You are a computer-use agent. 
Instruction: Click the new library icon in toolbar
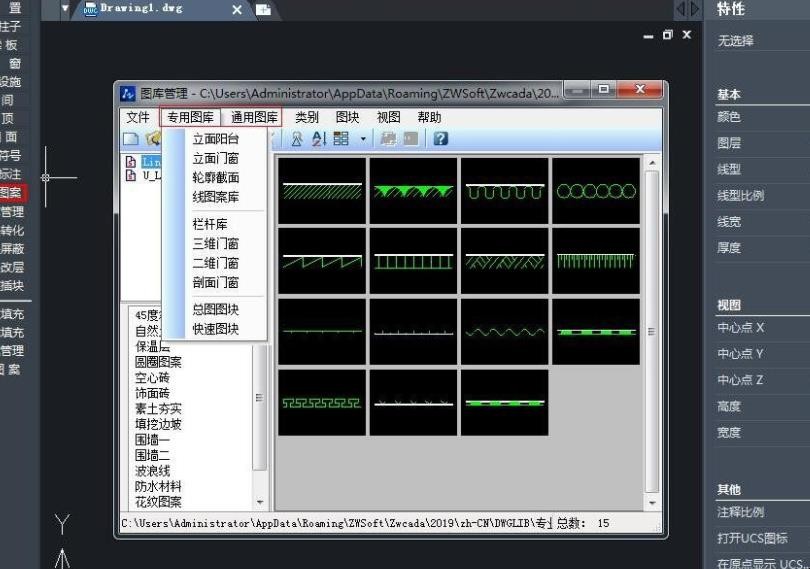131,139
